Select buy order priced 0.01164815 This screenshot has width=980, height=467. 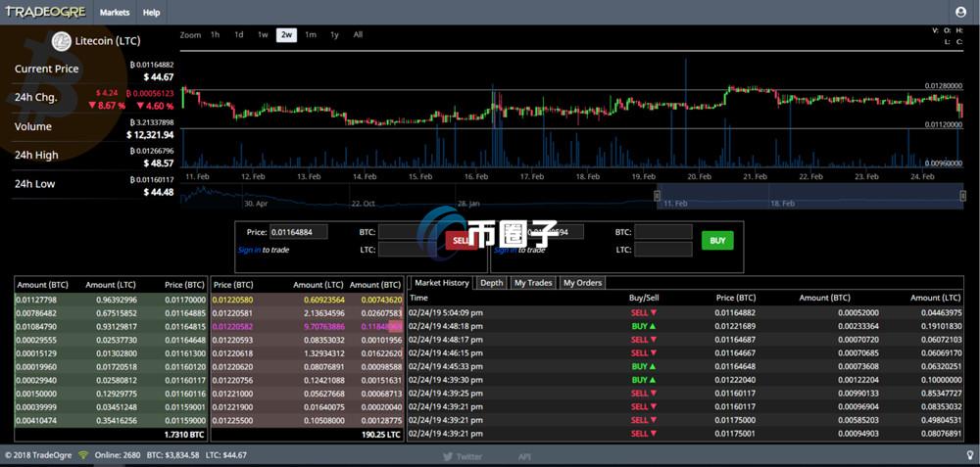pos(111,327)
